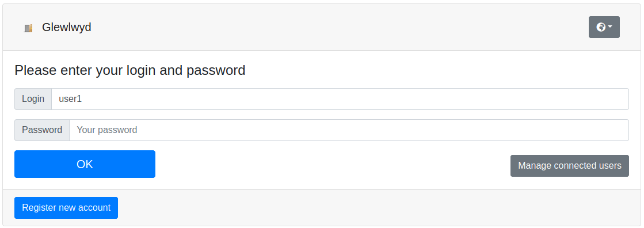Viewport: 644px width, 228px height.
Task: Click Register new account
Action: tap(66, 208)
